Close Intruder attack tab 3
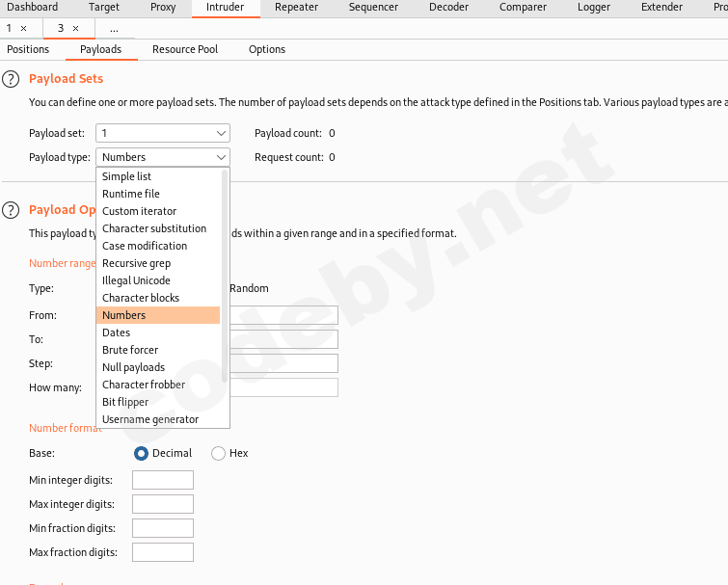The image size is (728, 585). [75, 28]
